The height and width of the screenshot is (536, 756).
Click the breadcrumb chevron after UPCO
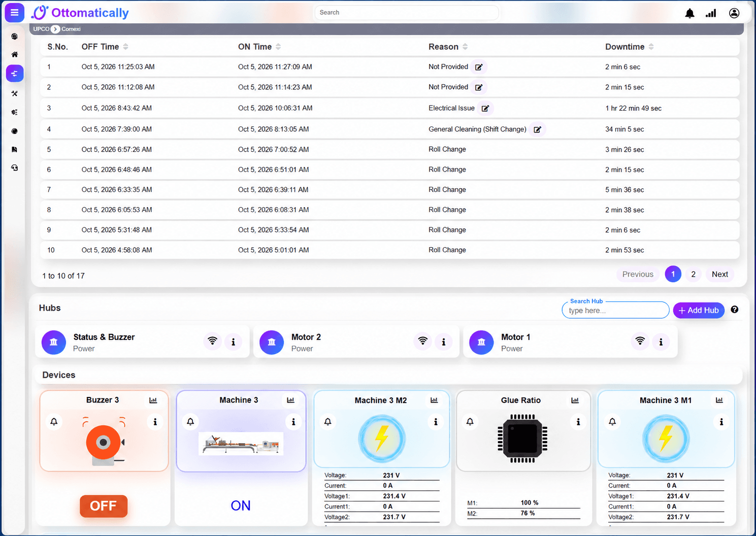tap(56, 29)
